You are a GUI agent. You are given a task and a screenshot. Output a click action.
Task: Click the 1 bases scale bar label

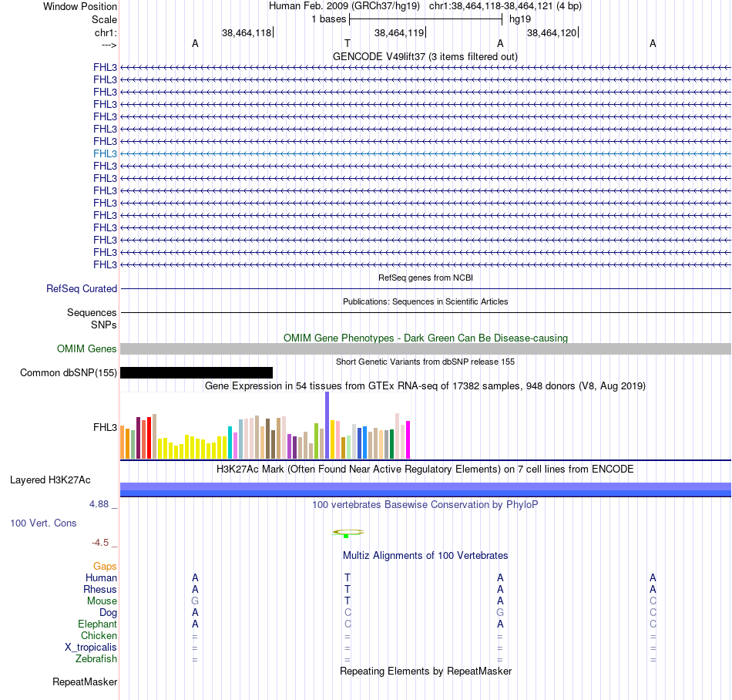(x=329, y=19)
